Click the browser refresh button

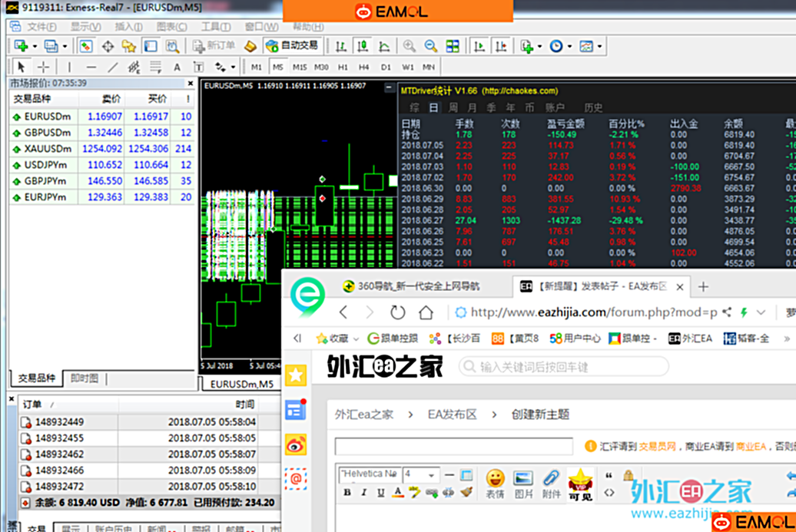pos(397,312)
